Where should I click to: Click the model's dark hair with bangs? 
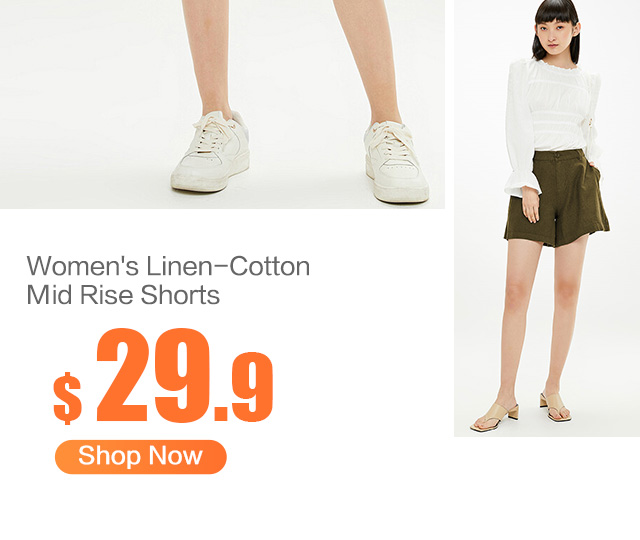pyautogui.click(x=555, y=24)
